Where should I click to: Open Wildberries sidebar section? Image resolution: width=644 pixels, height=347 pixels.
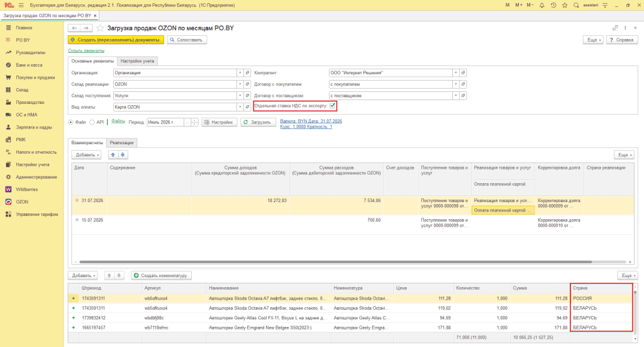[x=26, y=189]
